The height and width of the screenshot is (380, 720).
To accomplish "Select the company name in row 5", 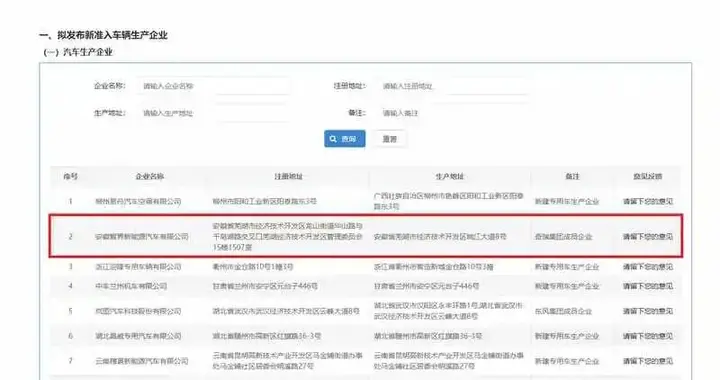I will click(138, 311).
